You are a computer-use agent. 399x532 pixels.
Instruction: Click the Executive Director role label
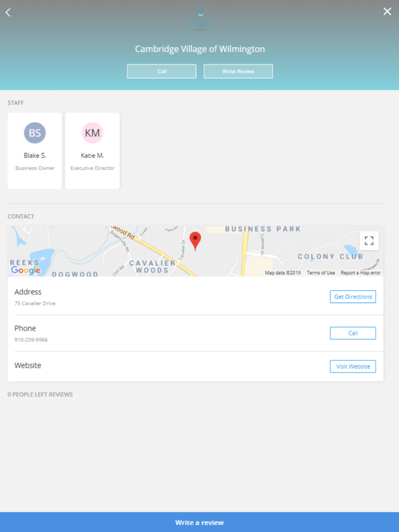click(92, 168)
